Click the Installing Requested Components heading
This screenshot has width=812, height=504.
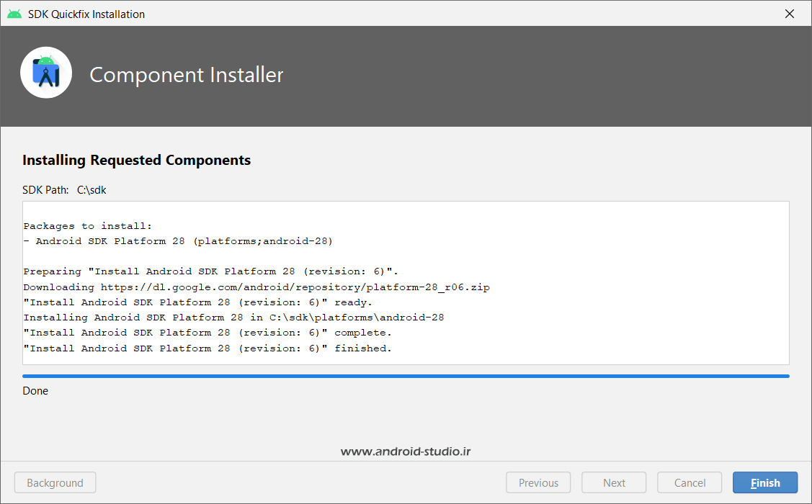[136, 161]
